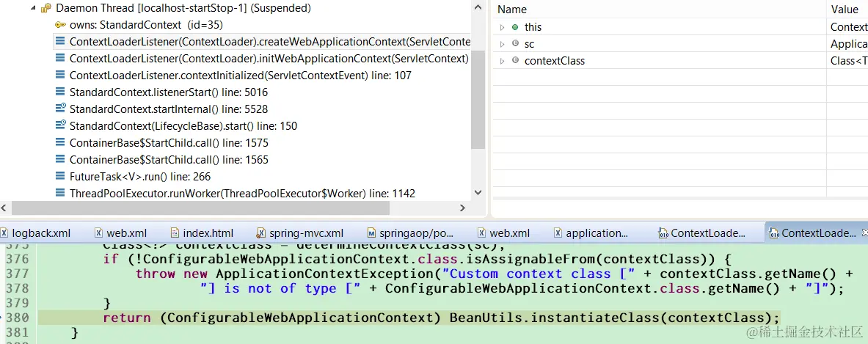Click XML file icon on application... tab
This screenshot has height=344, width=868.
coord(558,233)
